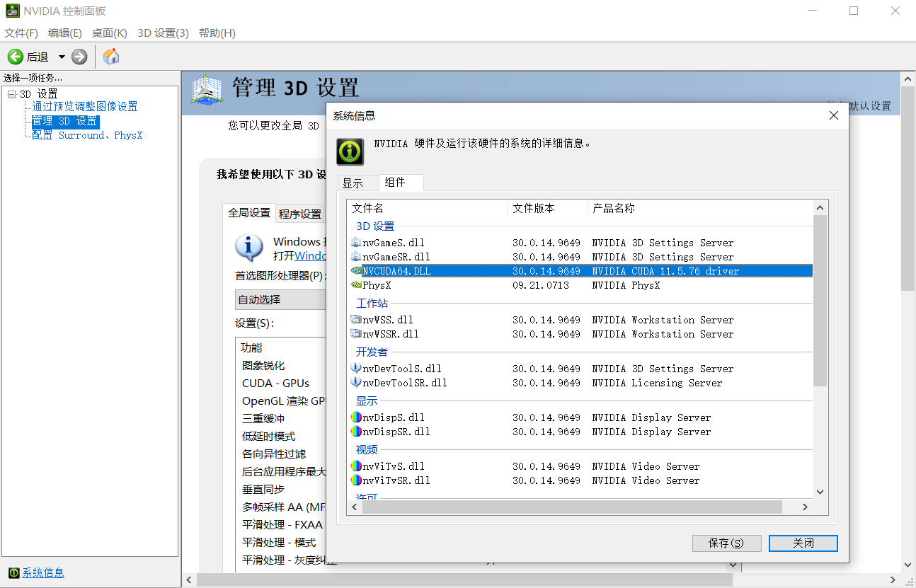Open the 编辑(E) menu
The image size is (916, 588).
pos(65,33)
